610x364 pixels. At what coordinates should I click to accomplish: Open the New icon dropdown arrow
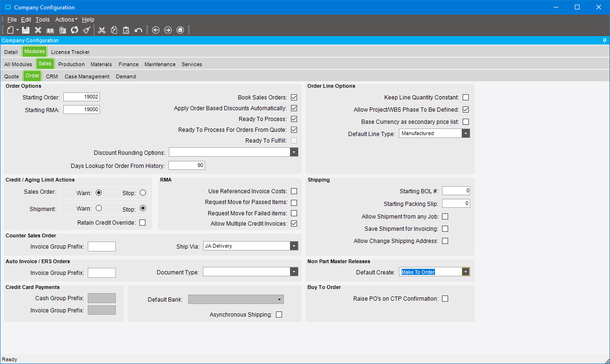click(x=17, y=30)
